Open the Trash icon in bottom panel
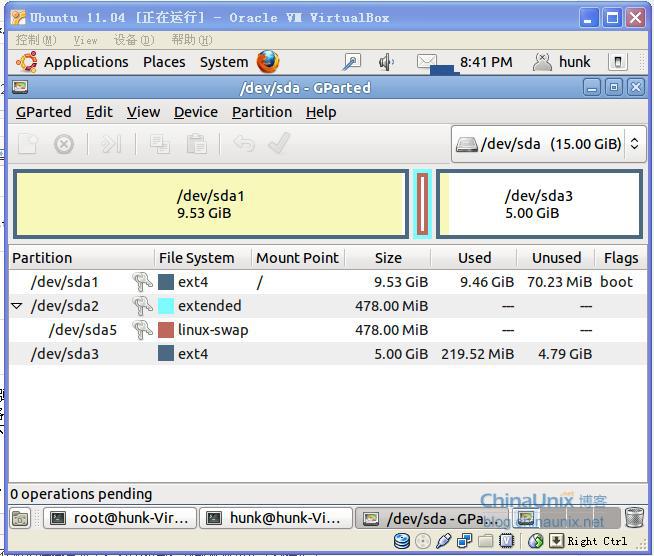Screen dimensions: 654x556 click(x=634, y=518)
